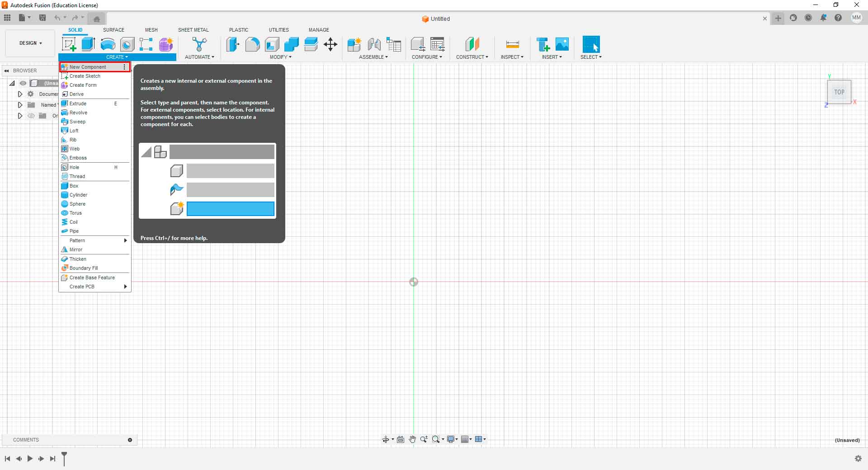Click the Pan hand navigation icon
This screenshot has height=470, width=868.
(412, 439)
